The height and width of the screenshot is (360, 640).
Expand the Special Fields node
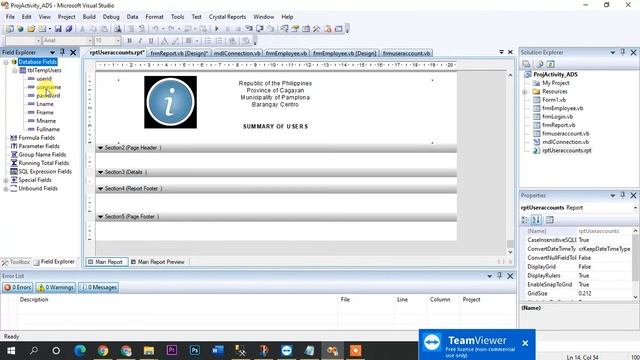[6, 180]
